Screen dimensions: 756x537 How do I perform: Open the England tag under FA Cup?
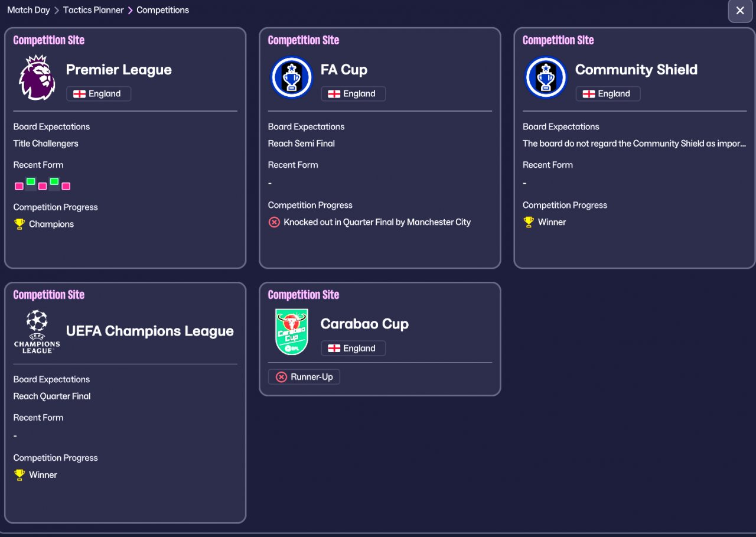click(353, 94)
